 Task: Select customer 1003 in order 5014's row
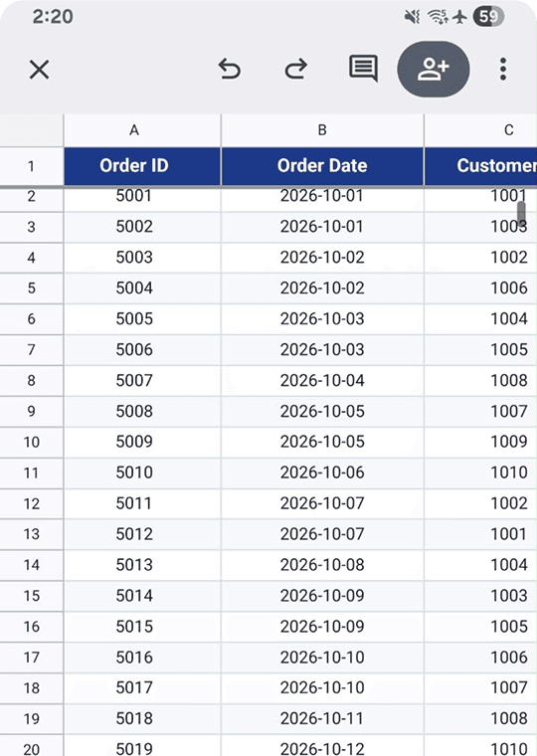(480, 597)
